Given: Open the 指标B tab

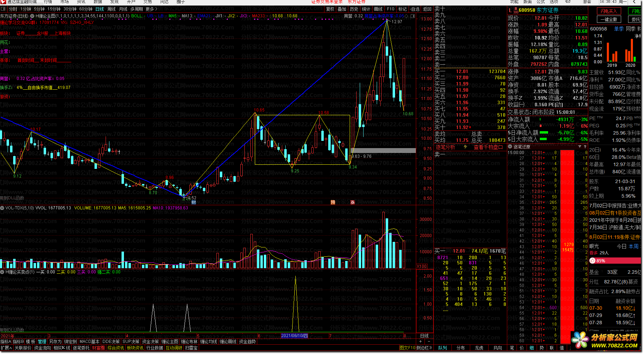Looking at the screenshot, I should coord(18,342).
